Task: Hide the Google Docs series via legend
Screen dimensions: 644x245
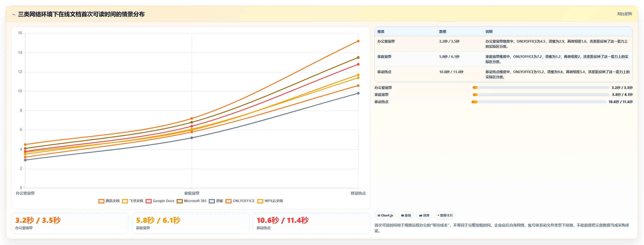Action: (160, 201)
